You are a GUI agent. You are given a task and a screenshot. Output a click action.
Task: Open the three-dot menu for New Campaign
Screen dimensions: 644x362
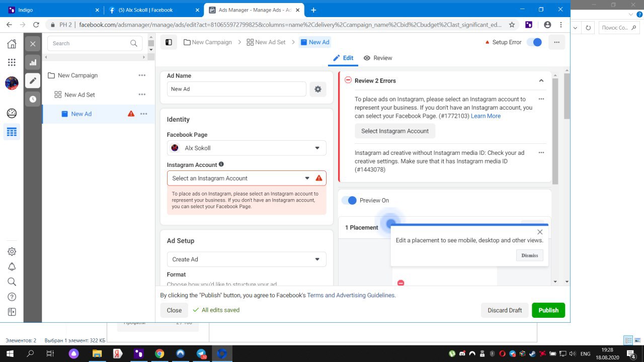click(142, 75)
